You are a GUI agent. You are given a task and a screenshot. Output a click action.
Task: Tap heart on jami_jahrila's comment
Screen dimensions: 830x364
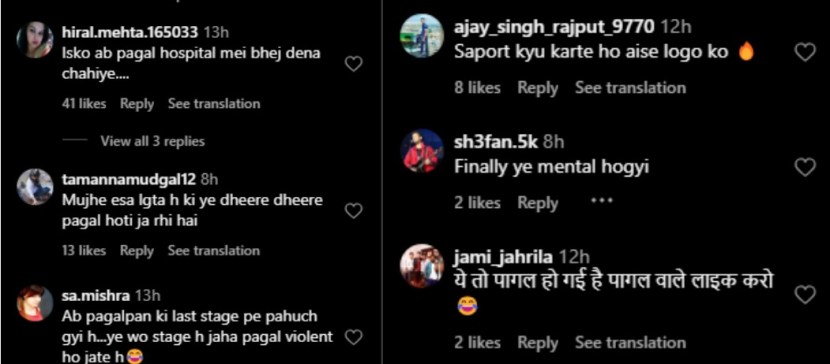pos(805,295)
